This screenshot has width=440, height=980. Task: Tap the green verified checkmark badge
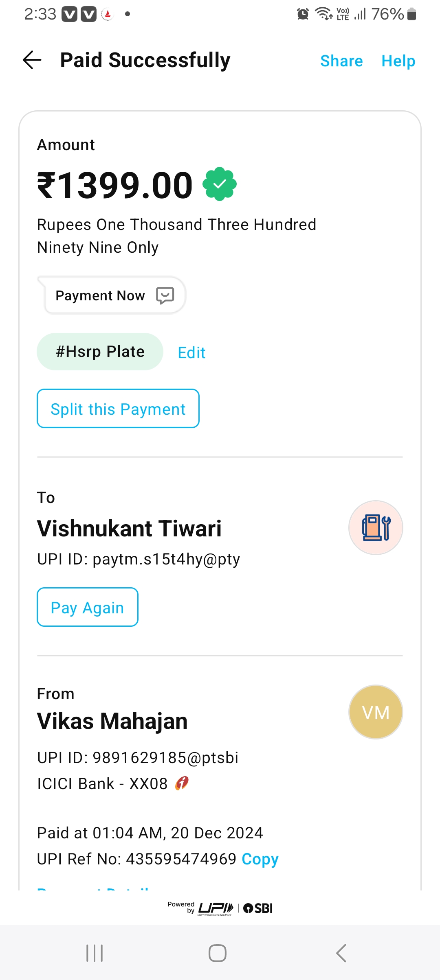[x=220, y=184]
